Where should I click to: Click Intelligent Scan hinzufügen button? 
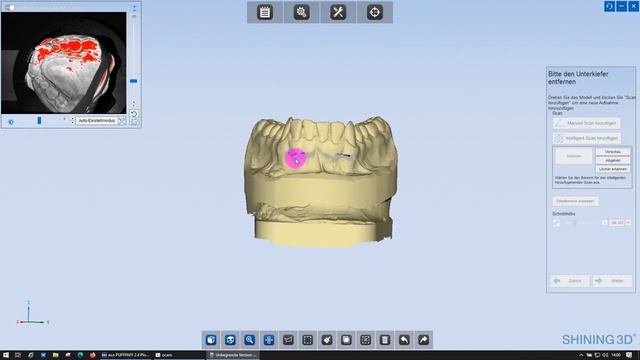587,138
